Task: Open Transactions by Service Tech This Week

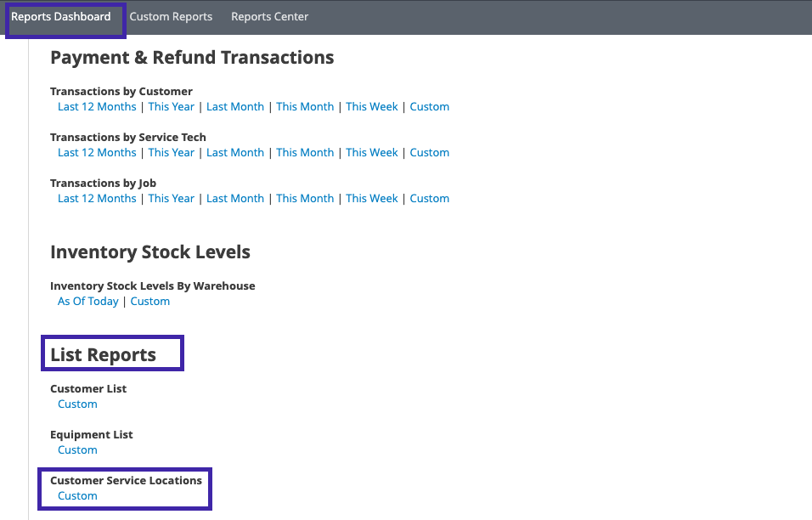Action: 372,153
